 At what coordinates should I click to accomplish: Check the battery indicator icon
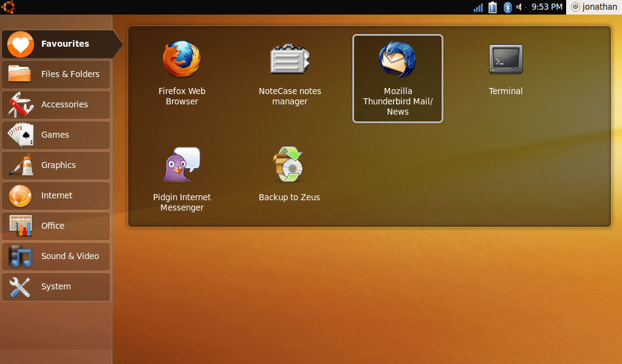(493, 7)
